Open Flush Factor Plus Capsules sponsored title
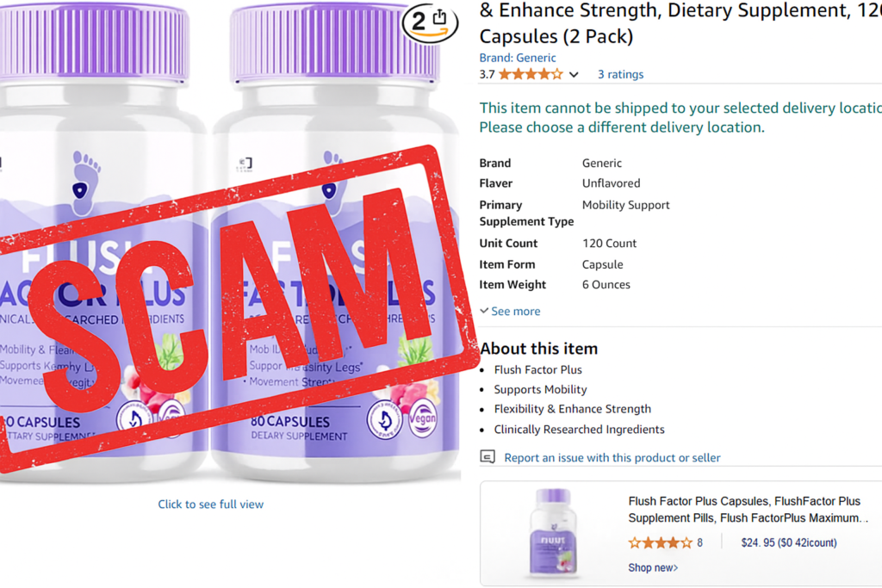Screen dimensions: 882x588 [748, 510]
